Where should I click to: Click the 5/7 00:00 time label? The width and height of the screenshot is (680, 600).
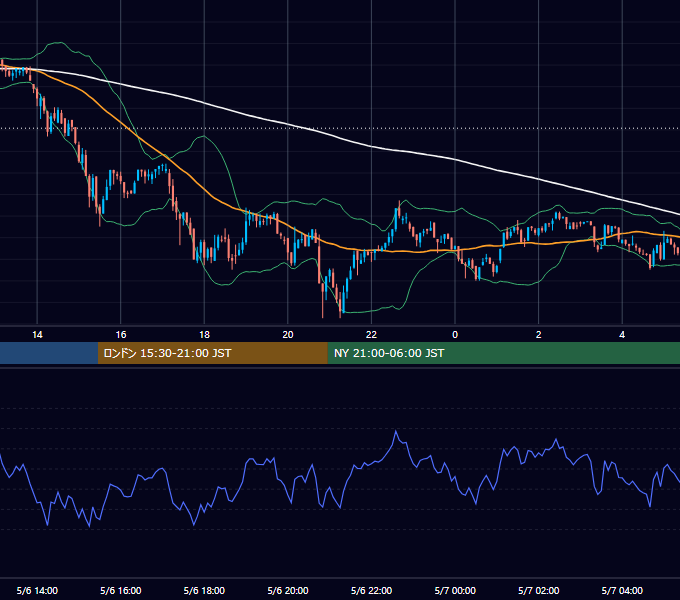click(x=455, y=590)
